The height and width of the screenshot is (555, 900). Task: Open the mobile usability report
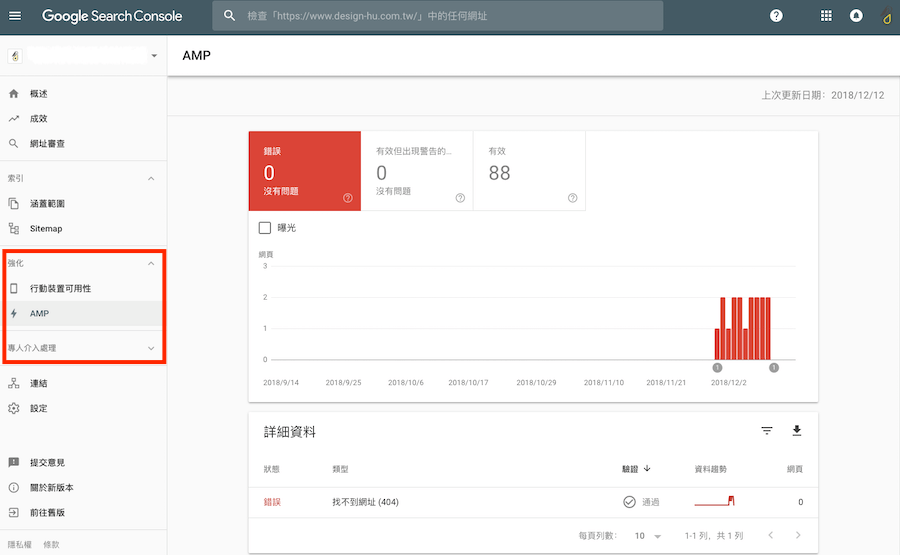(60, 288)
